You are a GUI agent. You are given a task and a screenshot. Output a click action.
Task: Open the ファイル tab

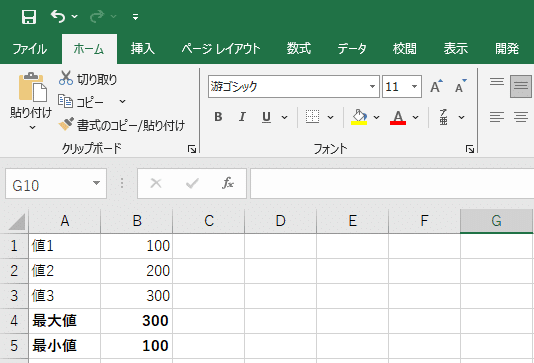click(30, 49)
